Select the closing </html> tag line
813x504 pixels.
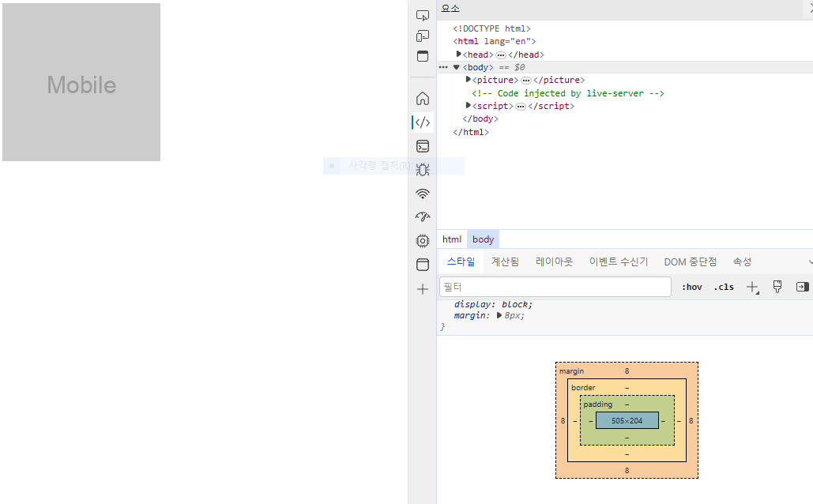(x=471, y=132)
